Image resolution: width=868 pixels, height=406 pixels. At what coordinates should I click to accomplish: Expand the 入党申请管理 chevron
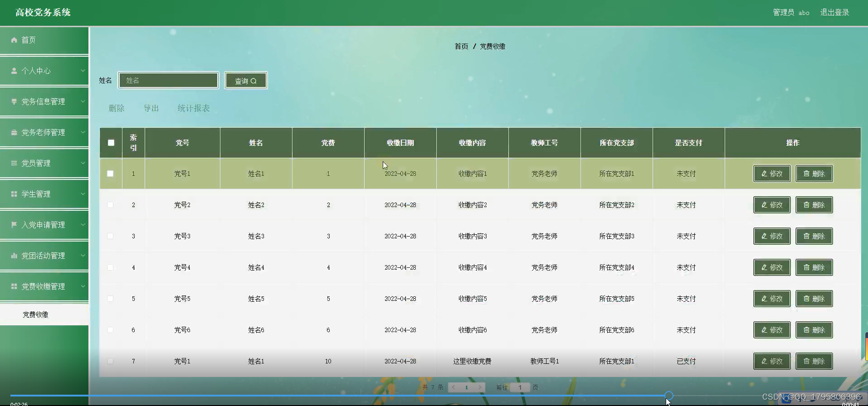83,225
